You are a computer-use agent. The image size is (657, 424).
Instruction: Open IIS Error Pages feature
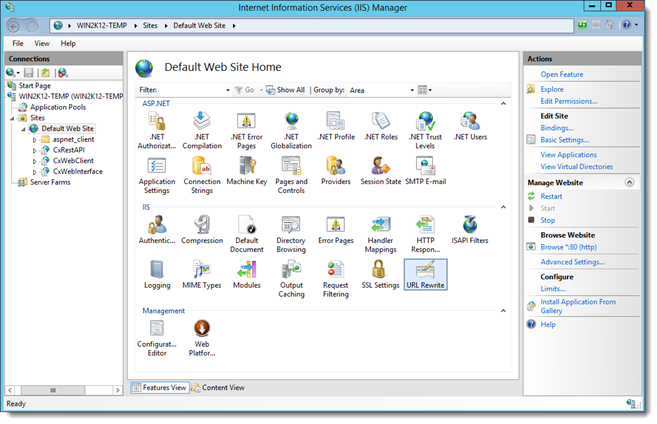pyautogui.click(x=336, y=229)
